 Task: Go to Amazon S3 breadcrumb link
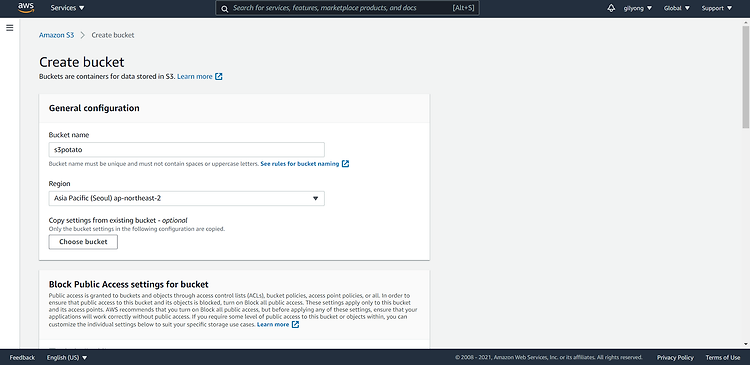(56, 35)
